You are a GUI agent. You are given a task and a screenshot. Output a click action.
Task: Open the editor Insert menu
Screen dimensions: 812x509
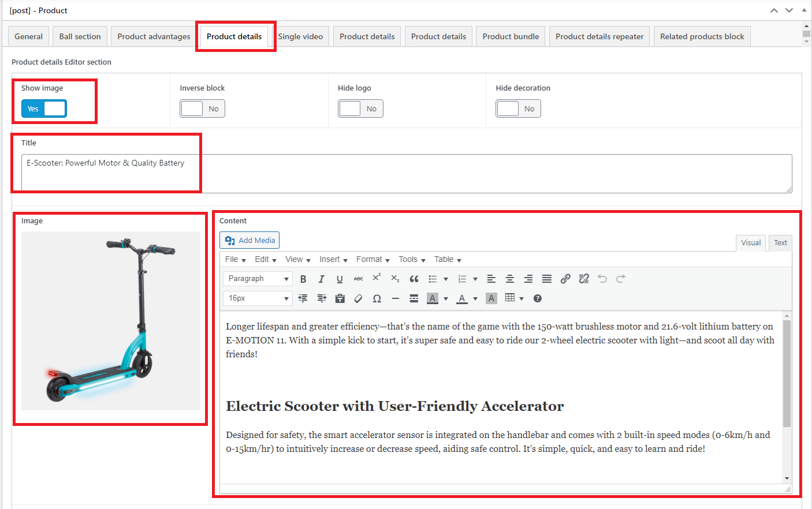point(333,260)
